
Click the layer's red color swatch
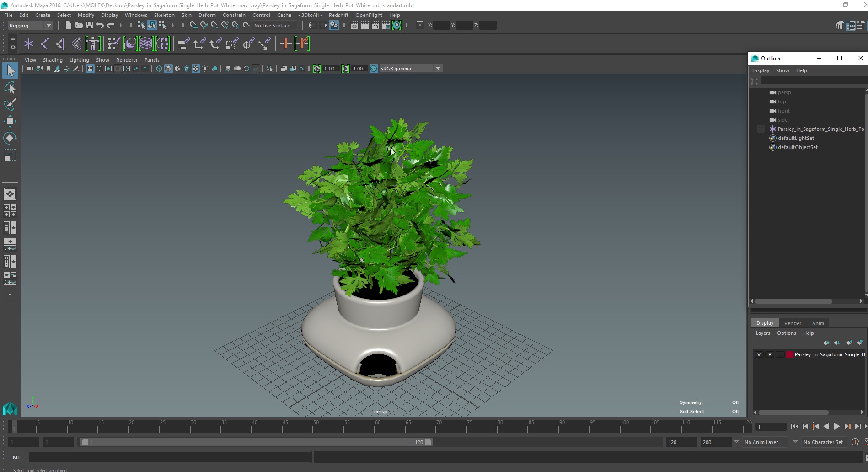point(789,354)
